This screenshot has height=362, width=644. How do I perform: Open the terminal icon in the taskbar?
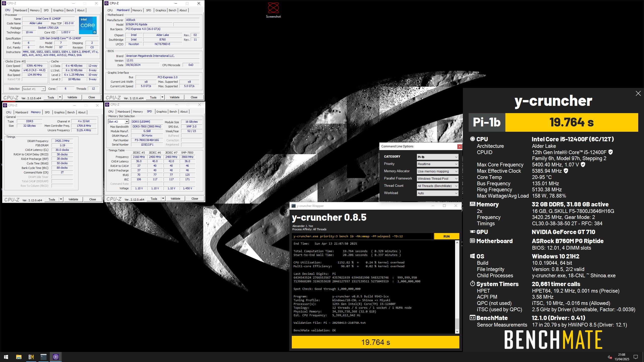click(x=44, y=357)
